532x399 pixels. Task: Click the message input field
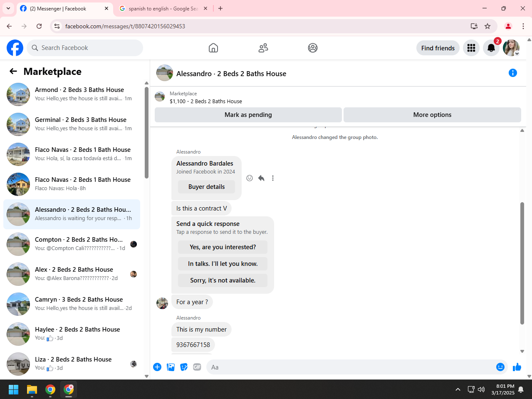(351, 367)
